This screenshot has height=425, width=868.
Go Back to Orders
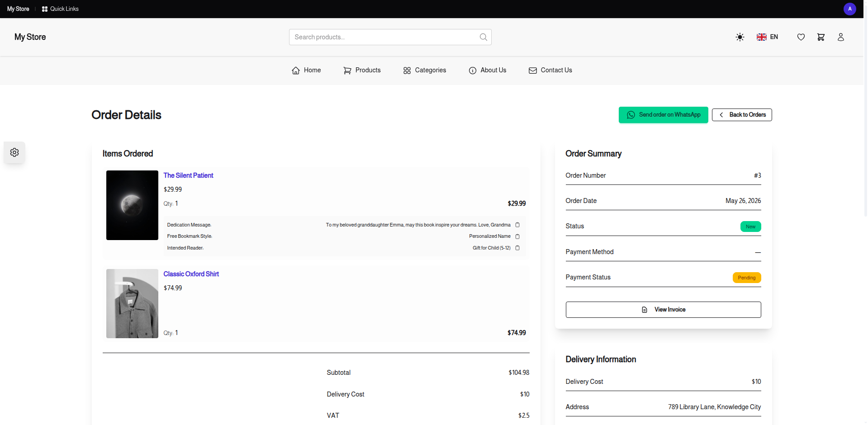742,115
